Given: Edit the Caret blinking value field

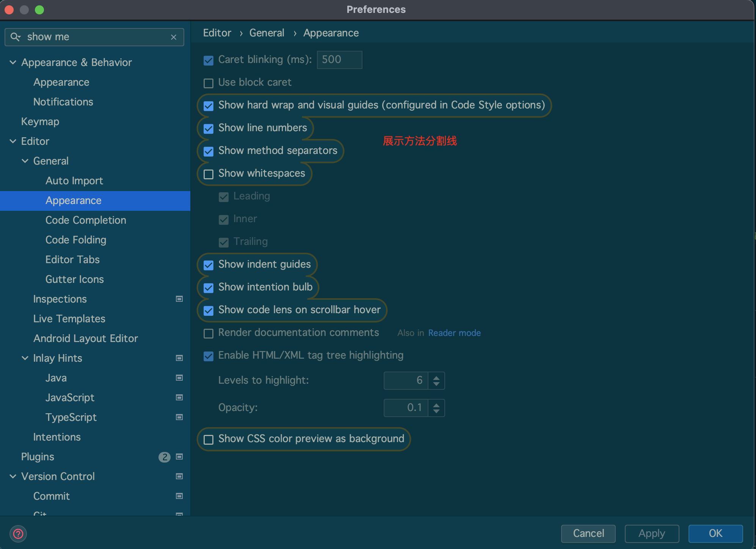Looking at the screenshot, I should [x=339, y=60].
